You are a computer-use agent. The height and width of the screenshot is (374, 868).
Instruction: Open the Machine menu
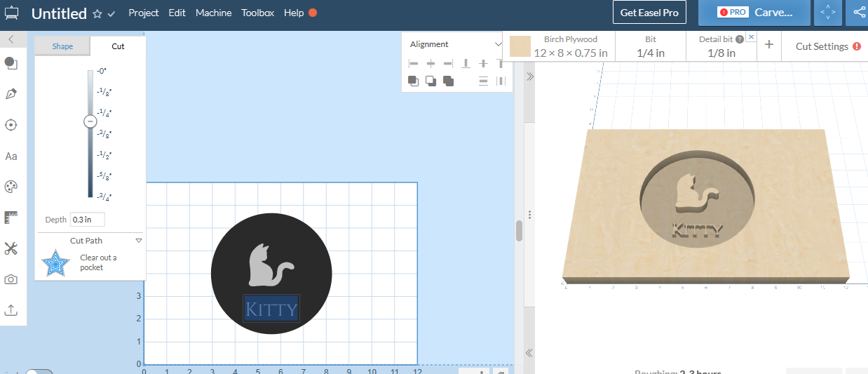click(213, 13)
